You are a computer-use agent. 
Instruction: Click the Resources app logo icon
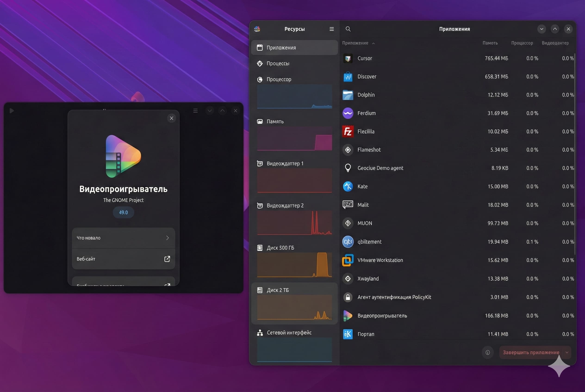click(x=257, y=29)
